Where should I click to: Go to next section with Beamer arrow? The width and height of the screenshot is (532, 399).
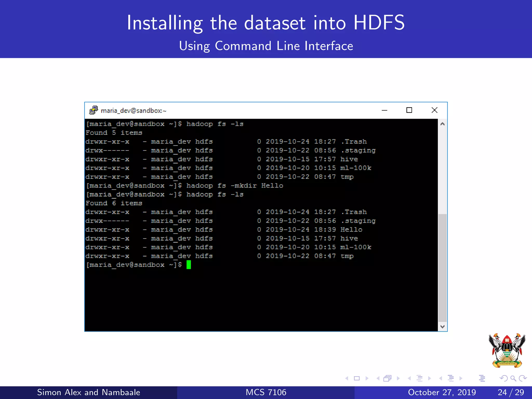(x=461, y=378)
